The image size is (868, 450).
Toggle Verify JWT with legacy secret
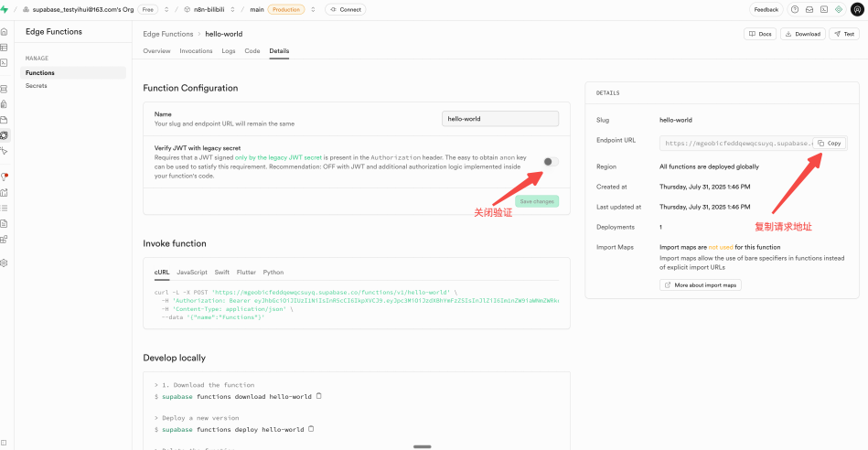coord(550,162)
